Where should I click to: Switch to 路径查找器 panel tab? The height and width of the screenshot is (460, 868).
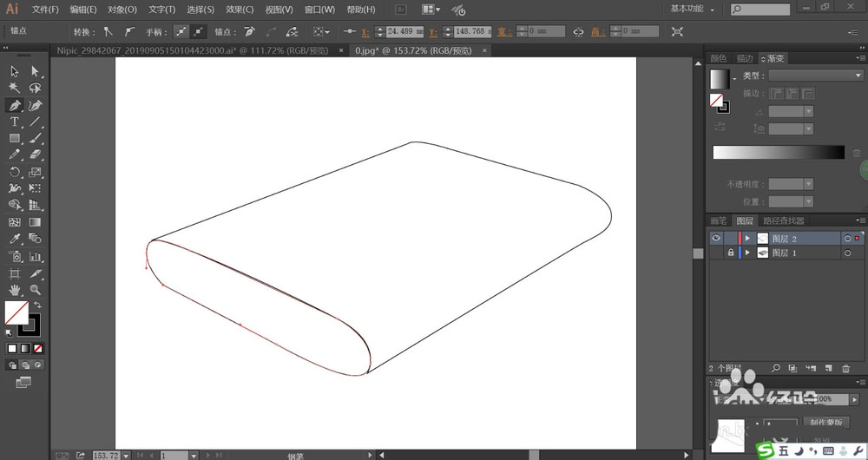tap(783, 220)
